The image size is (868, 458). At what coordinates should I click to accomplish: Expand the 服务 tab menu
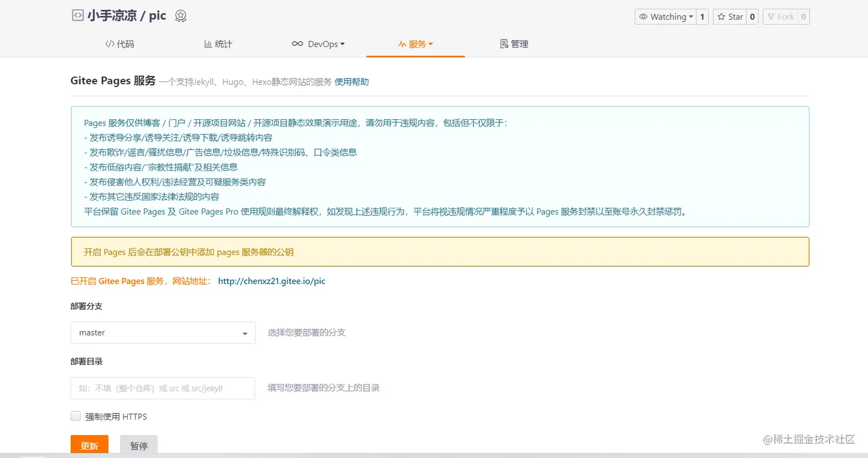tap(416, 44)
